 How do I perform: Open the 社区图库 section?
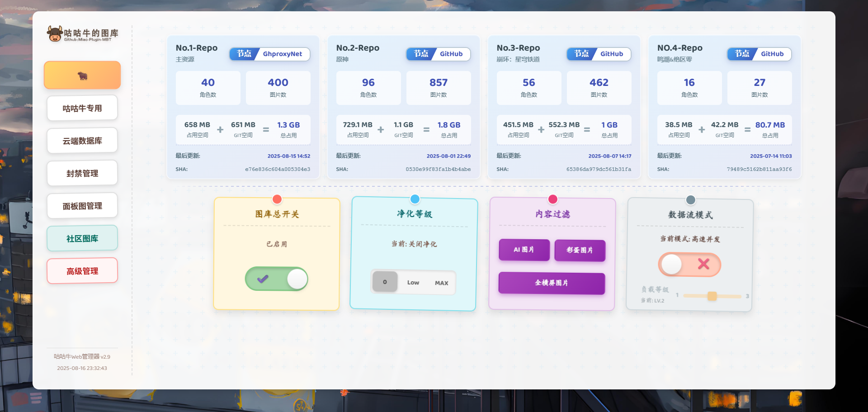82,238
